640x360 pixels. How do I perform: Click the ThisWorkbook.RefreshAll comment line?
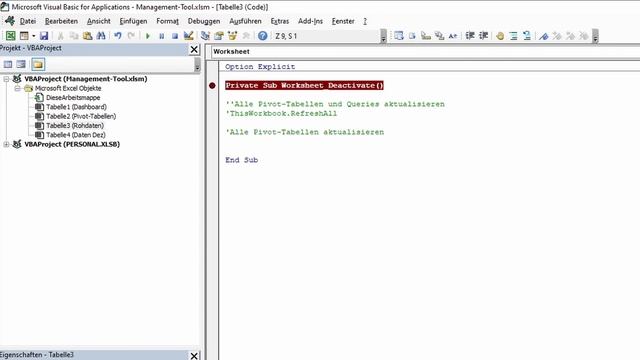(x=281, y=113)
